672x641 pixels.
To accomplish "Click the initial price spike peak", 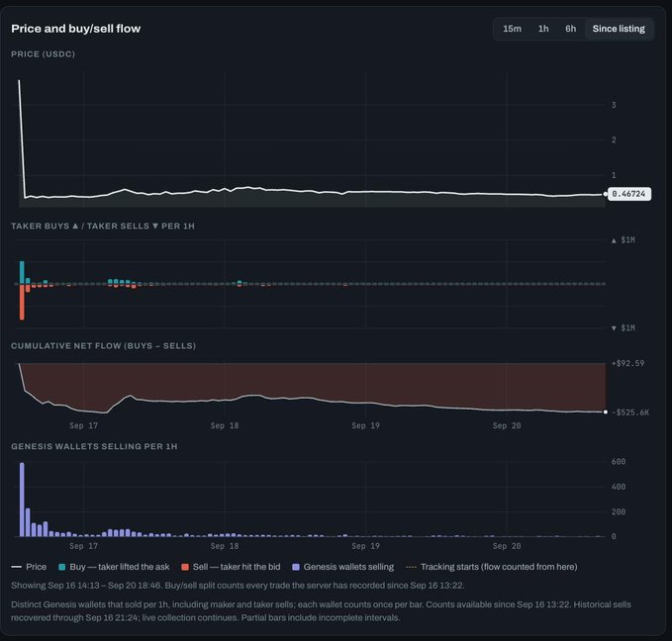I will coord(19,80).
